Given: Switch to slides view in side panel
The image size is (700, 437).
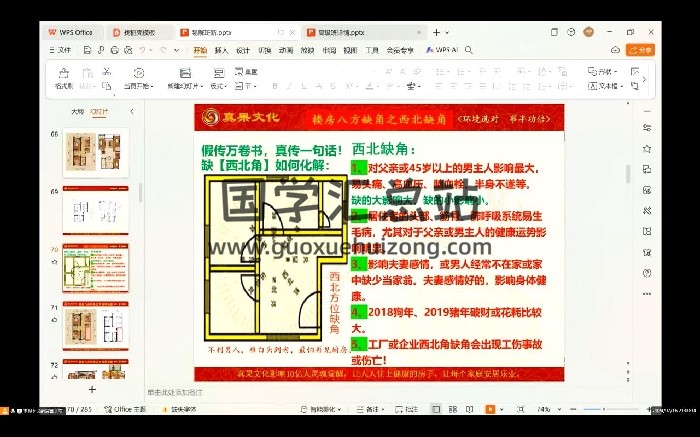Looking at the screenshot, I should [98, 111].
